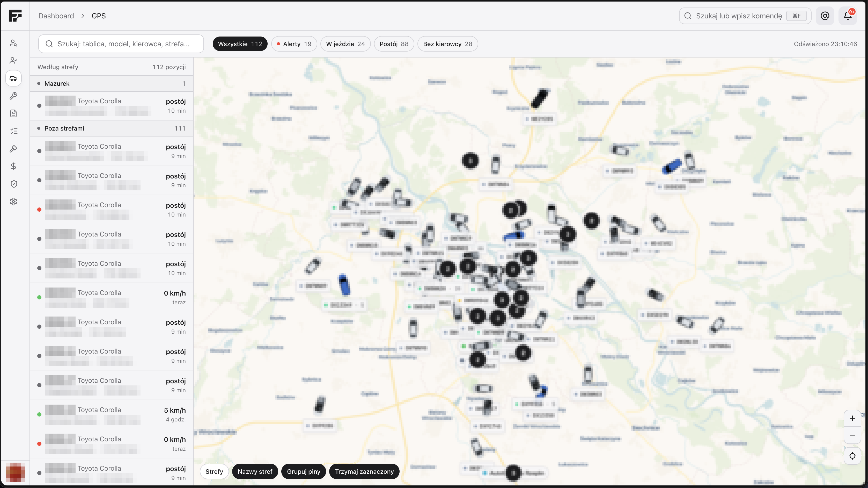Click the user avatar at sidebar bottom
868x488 pixels.
[x=15, y=472]
